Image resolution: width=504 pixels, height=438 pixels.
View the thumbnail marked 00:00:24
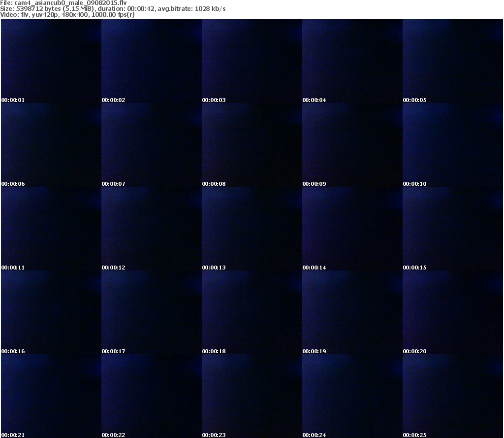pyautogui.click(x=352, y=396)
